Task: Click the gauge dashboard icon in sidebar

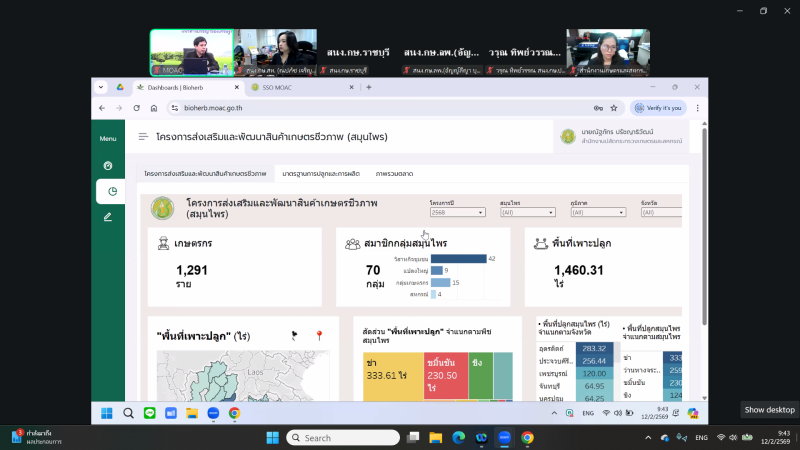Action: coord(108,165)
